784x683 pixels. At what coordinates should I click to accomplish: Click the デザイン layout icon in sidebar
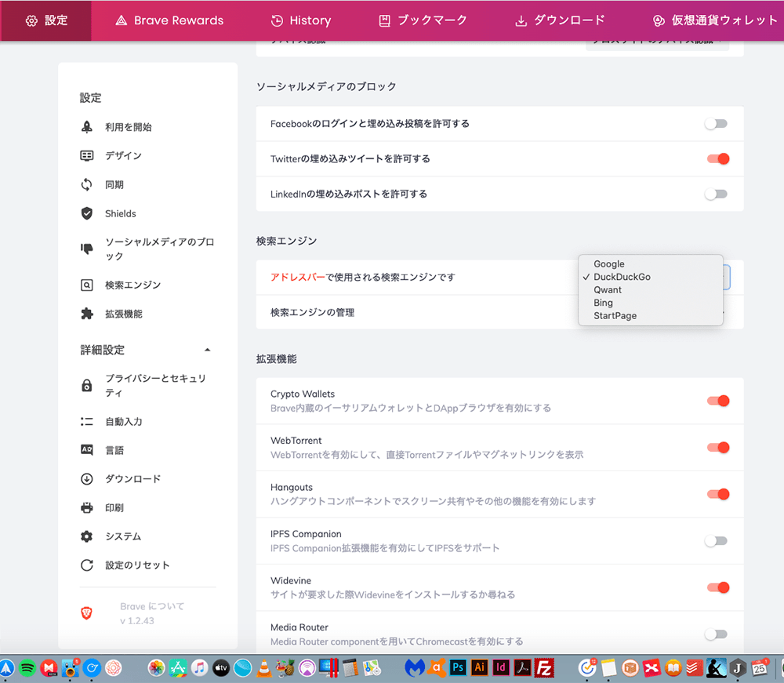point(86,155)
